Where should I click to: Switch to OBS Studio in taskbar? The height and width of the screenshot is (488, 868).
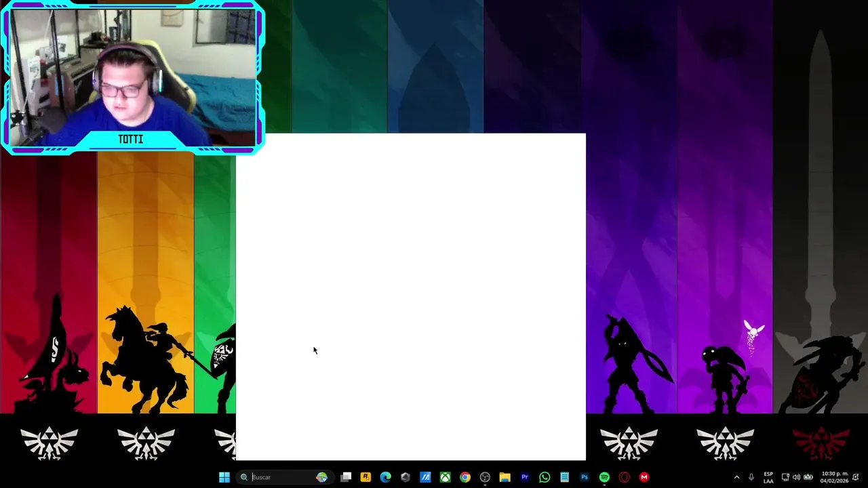(x=485, y=477)
